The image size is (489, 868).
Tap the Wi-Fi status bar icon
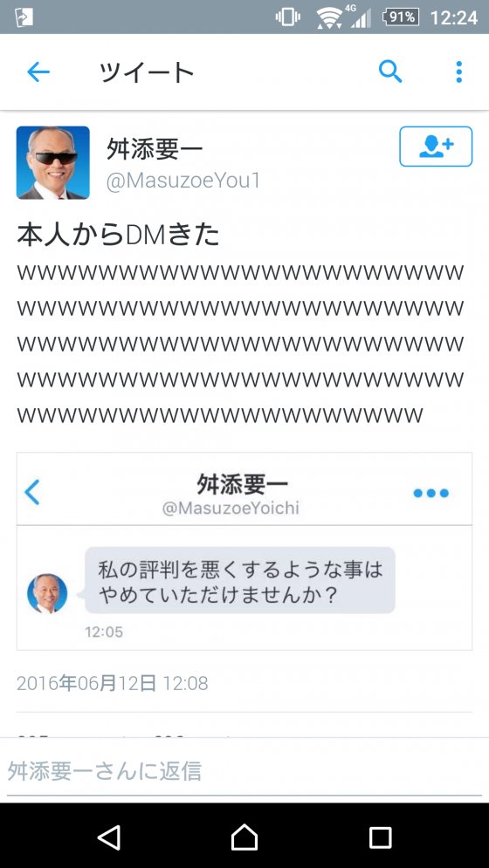point(329,17)
